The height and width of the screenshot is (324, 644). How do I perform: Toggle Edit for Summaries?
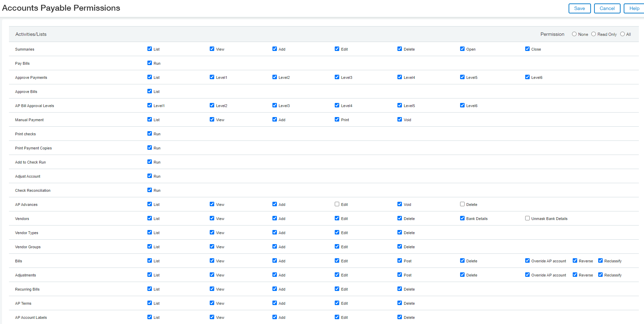(x=337, y=49)
